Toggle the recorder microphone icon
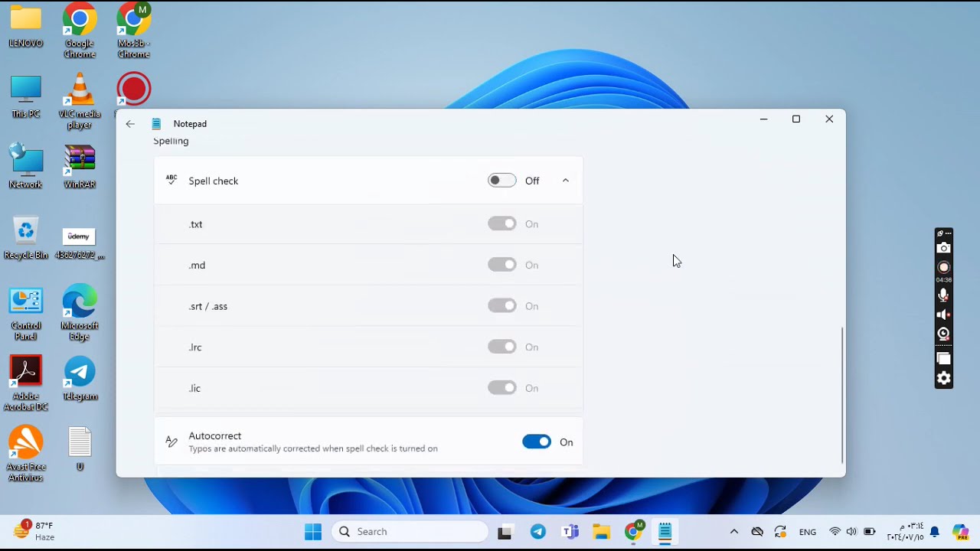The width and height of the screenshot is (980, 551). [944, 295]
